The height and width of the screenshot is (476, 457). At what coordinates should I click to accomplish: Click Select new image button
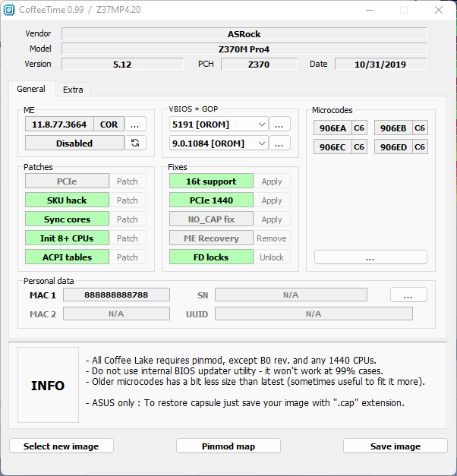[x=61, y=446]
